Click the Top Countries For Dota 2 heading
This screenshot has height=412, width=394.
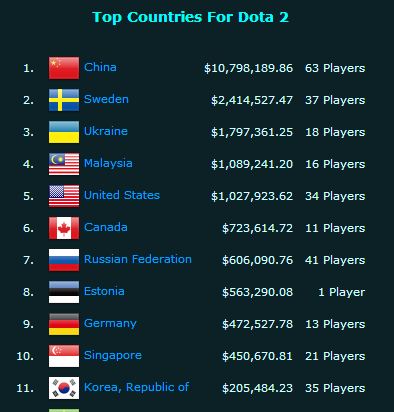pyautogui.click(x=190, y=17)
